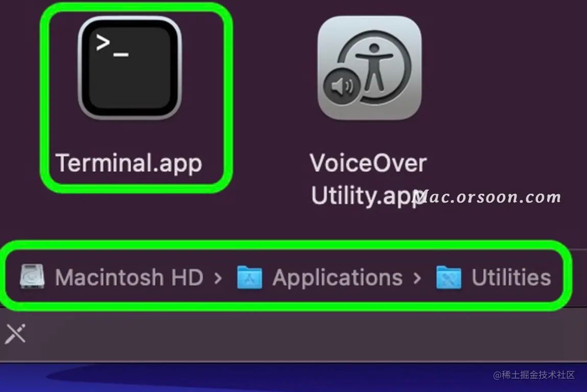Viewport: 587px width, 392px height.
Task: Go to Macintosh HD in path bar
Action: [129, 278]
